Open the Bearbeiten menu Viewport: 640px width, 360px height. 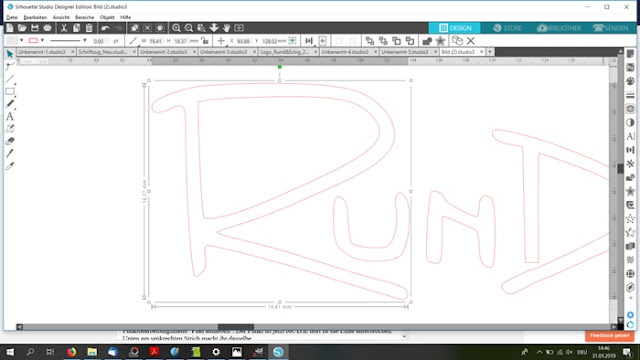pos(35,17)
